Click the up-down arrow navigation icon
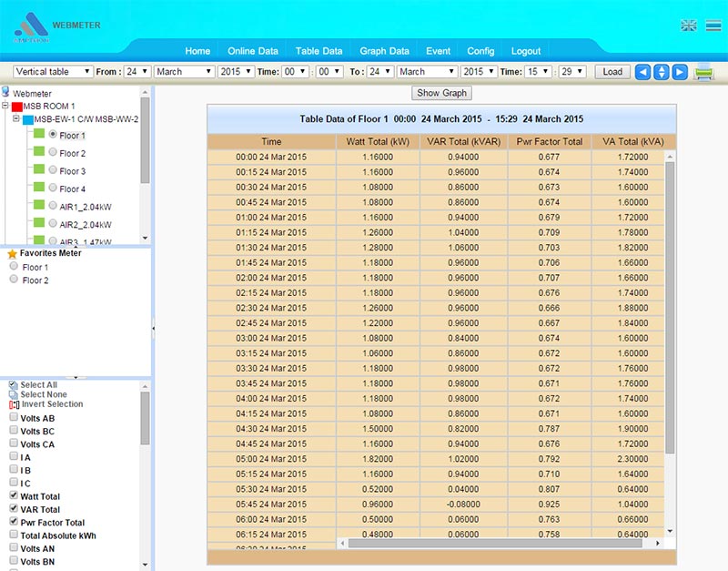728x571 pixels. click(x=662, y=72)
